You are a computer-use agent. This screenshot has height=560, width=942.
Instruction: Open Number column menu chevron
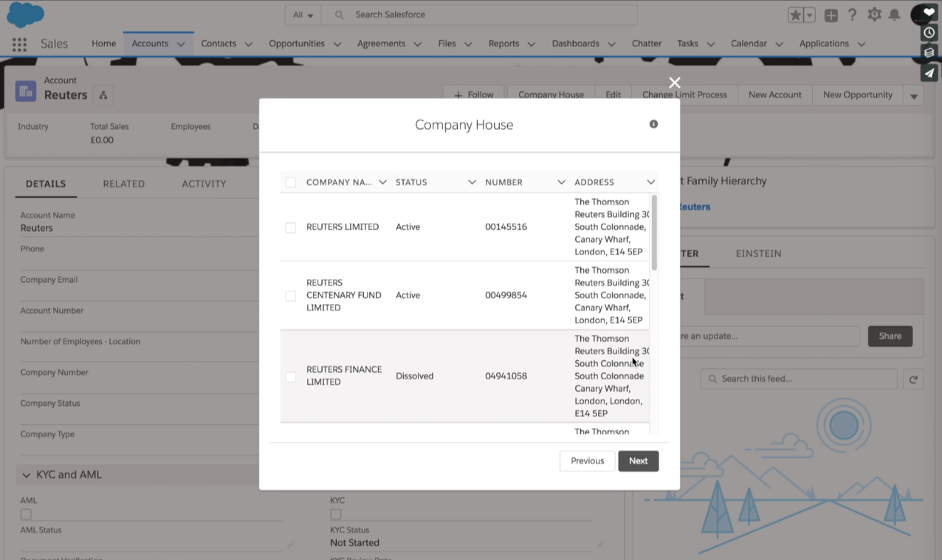point(561,182)
